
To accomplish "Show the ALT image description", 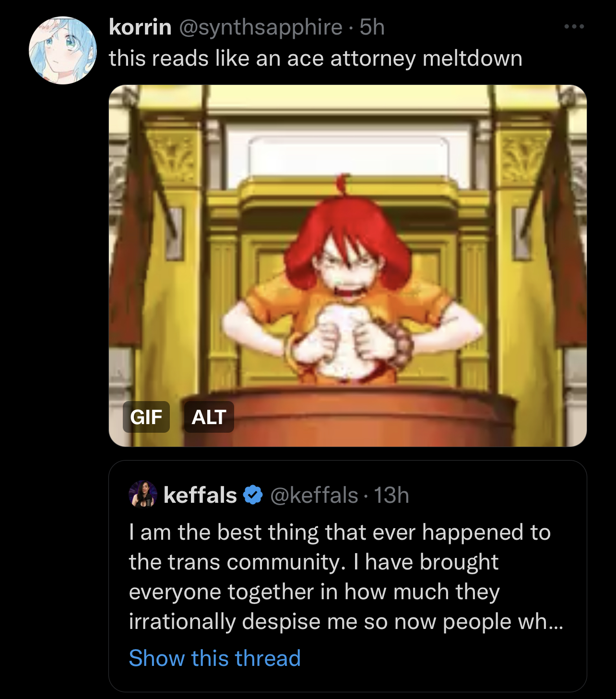I will 209,417.
